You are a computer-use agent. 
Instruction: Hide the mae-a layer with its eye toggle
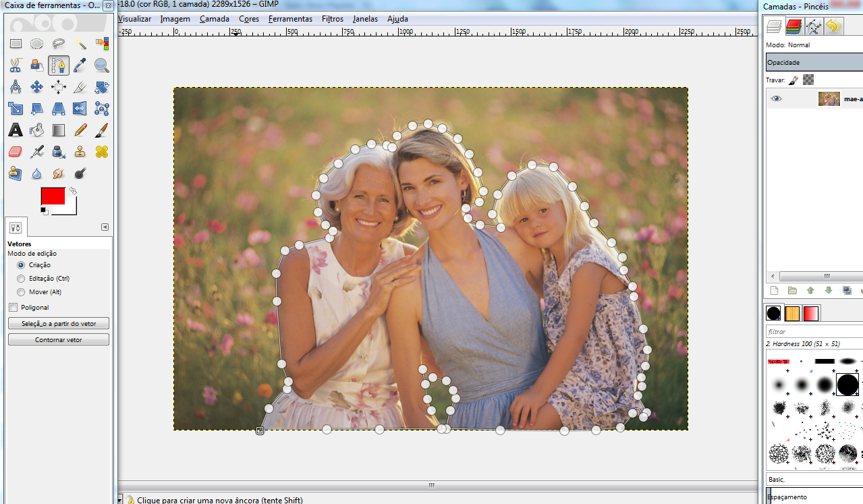(776, 99)
